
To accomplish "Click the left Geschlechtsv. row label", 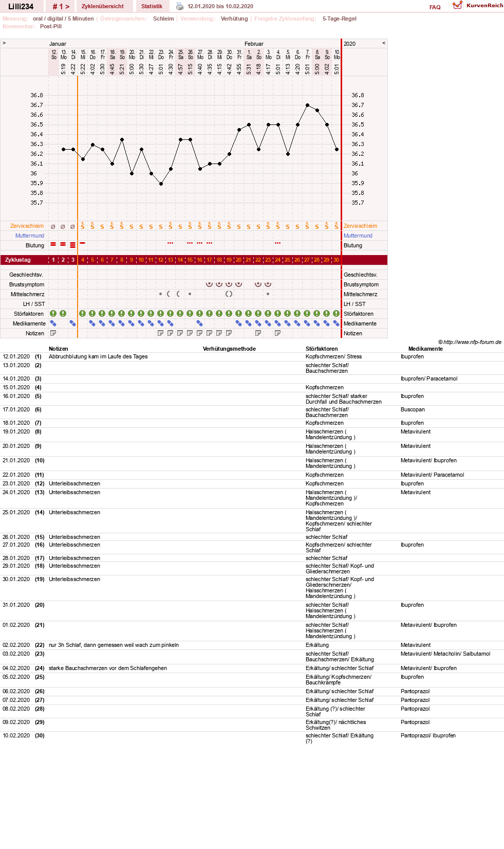I will (26, 275).
